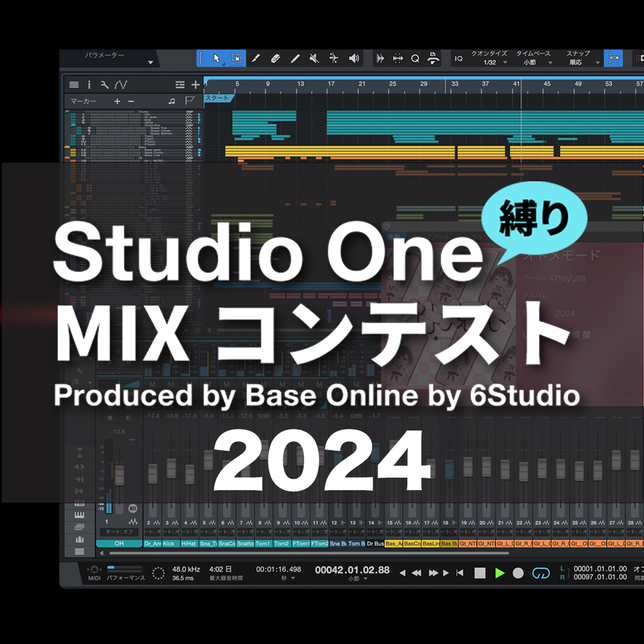Select the Paint (line pencil) tool

coord(295,58)
